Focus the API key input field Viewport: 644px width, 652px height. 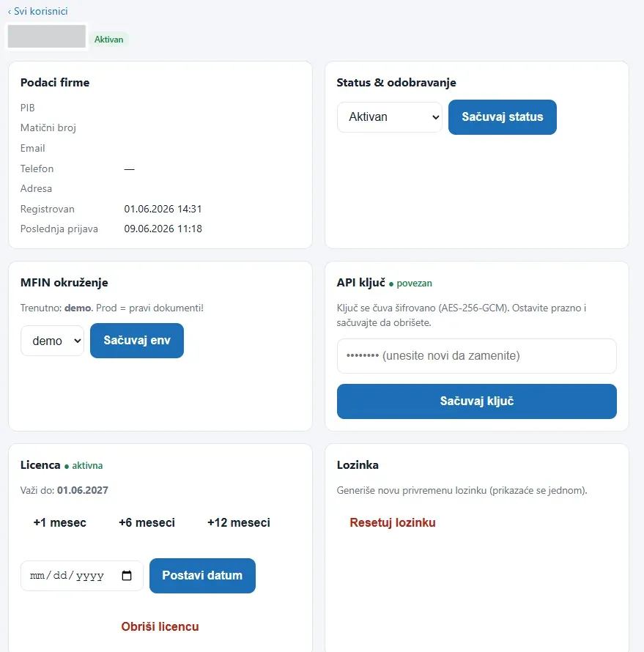476,356
